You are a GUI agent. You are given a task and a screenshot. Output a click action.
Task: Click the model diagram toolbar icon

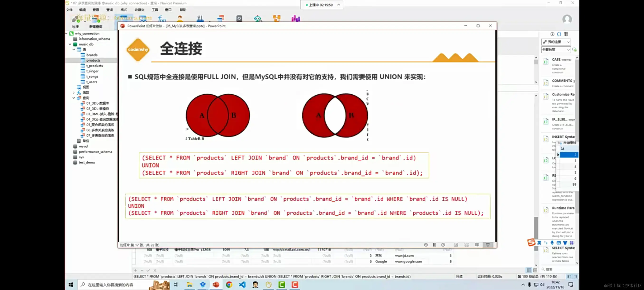point(276,19)
